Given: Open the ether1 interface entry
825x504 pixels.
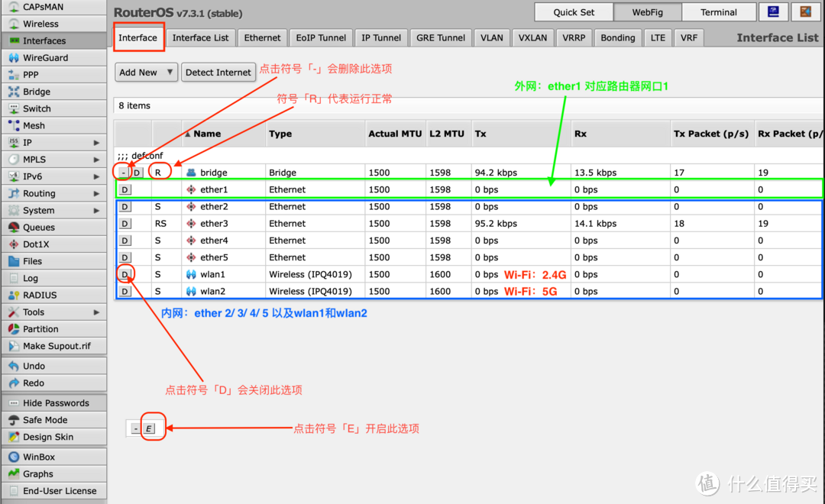Looking at the screenshot, I should tap(214, 189).
